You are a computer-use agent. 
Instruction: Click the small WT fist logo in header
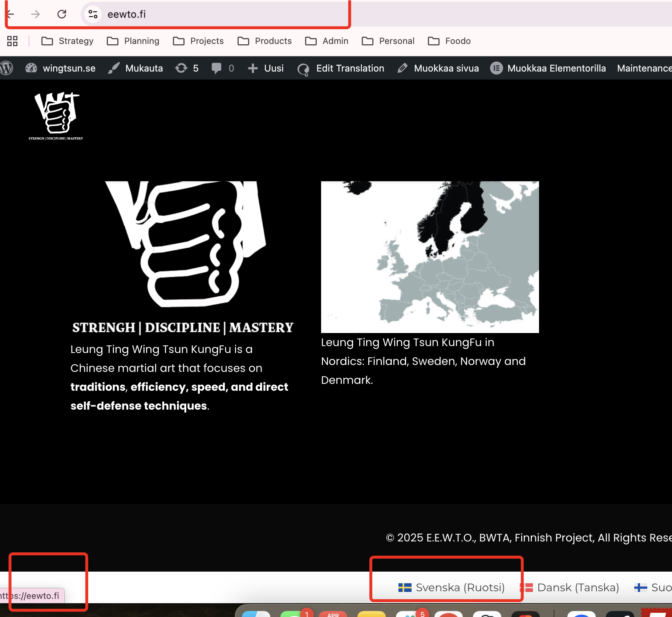click(56, 116)
